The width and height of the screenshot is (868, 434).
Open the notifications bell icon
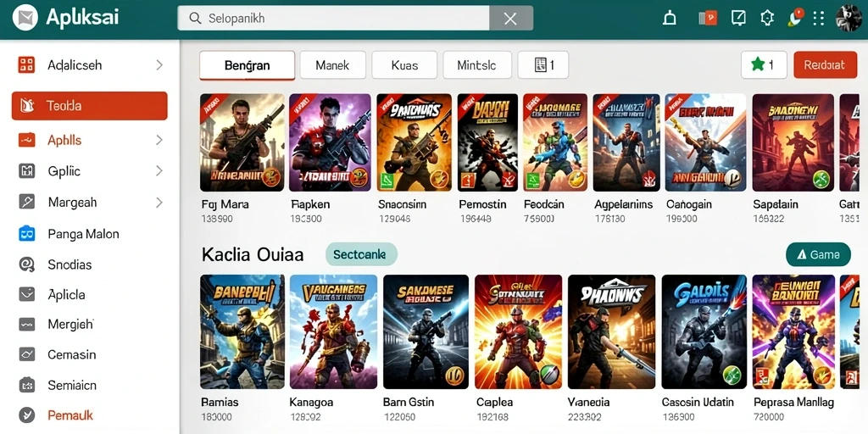[670, 19]
